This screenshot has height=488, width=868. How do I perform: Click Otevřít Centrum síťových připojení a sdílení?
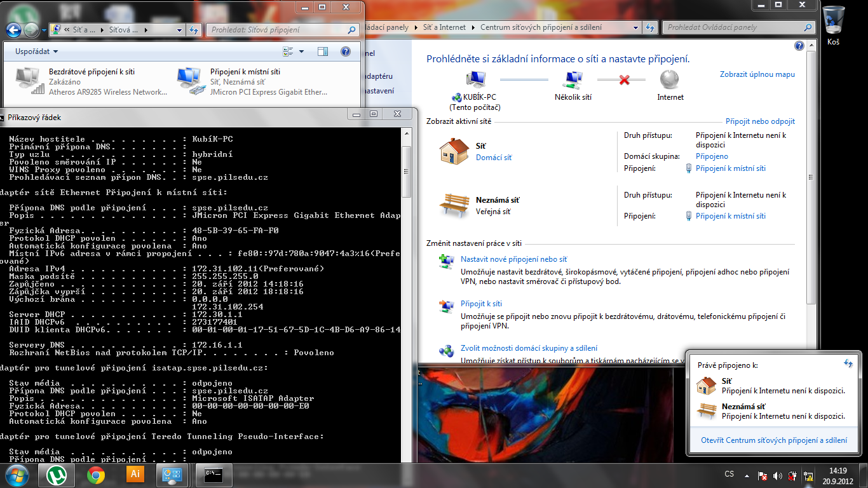click(x=774, y=440)
